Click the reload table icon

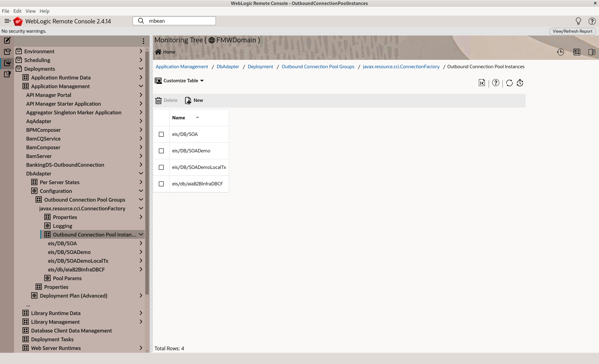coord(509,83)
